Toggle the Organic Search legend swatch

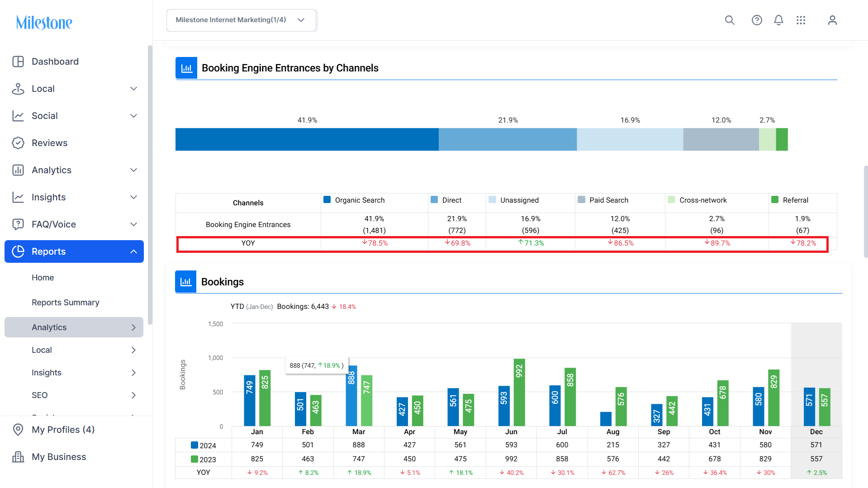click(327, 200)
